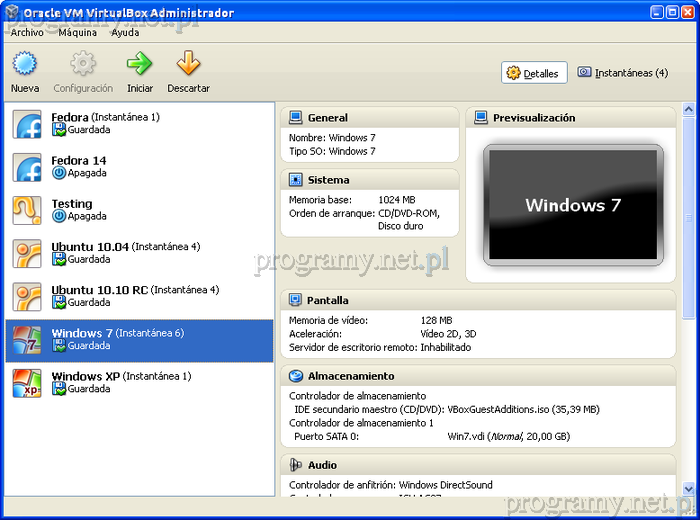Click the Windows 7 preview thumbnail
Screen dimensions: 700x520
coord(573,205)
